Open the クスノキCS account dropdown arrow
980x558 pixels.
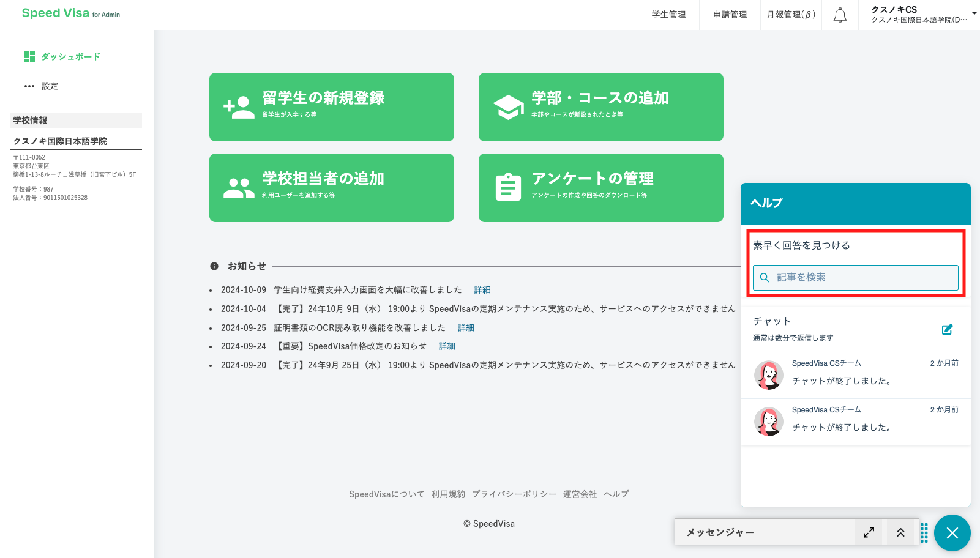coord(974,13)
